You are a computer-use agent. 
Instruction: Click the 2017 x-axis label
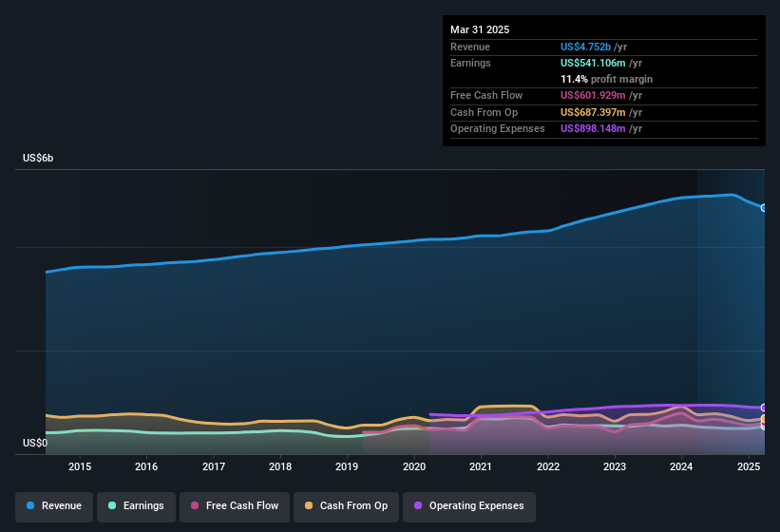(x=214, y=466)
